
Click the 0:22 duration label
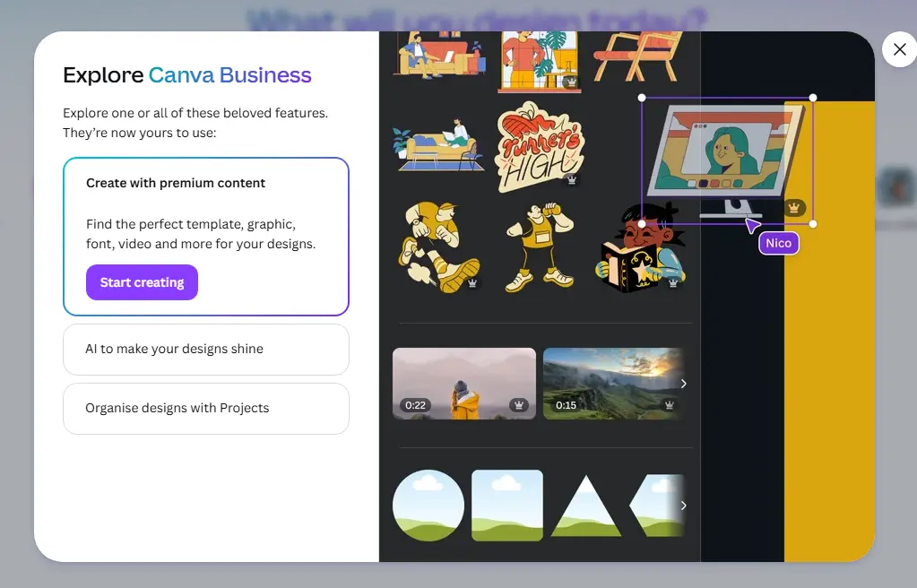(x=415, y=405)
